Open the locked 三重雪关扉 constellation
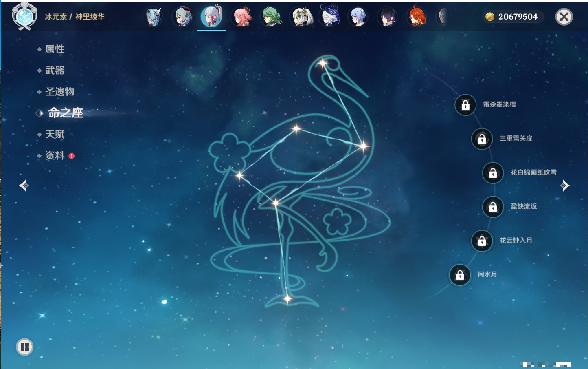 click(x=482, y=139)
